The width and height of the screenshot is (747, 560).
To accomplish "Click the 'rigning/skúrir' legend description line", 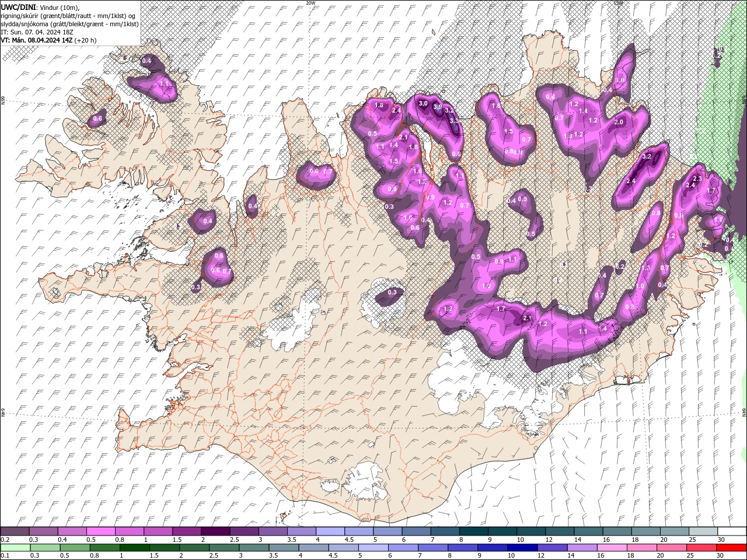I will [68, 16].
